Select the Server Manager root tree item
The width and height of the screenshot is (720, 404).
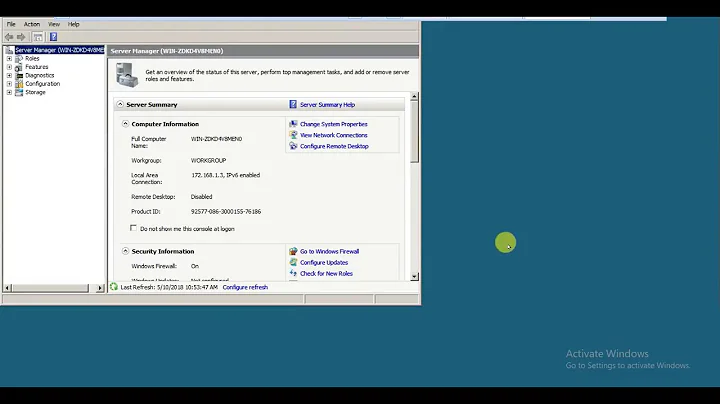[x=60, y=50]
